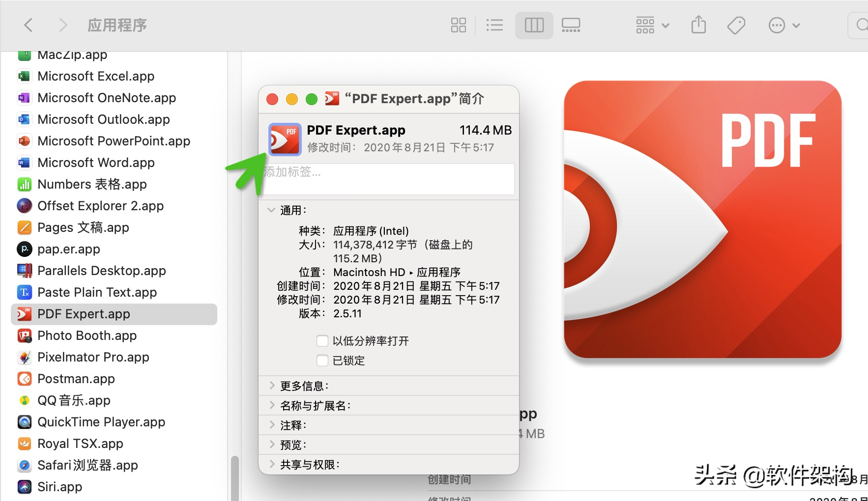This screenshot has height=501, width=868.
Task: Click the Microsoft OneNote.app icon
Action: [x=24, y=98]
